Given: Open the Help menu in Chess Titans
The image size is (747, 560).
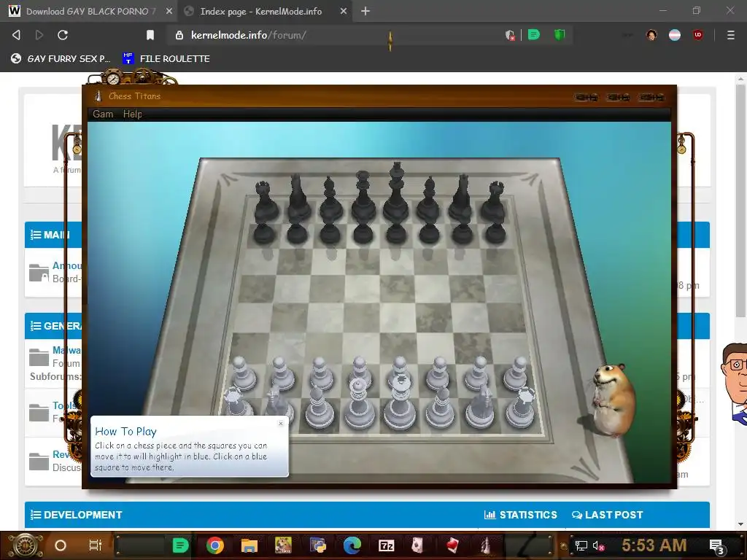Looking at the screenshot, I should [x=133, y=114].
